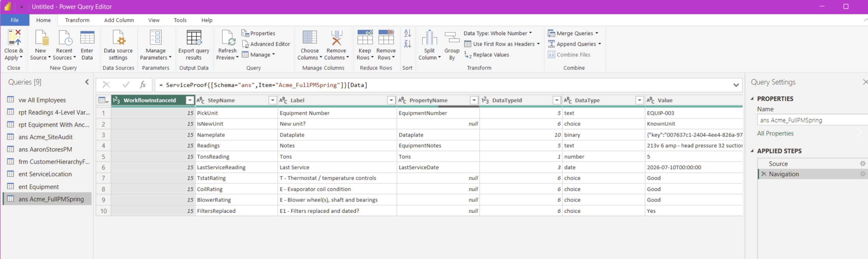Click the query Name input field
This screenshot has height=259, width=868.
coord(813,120)
